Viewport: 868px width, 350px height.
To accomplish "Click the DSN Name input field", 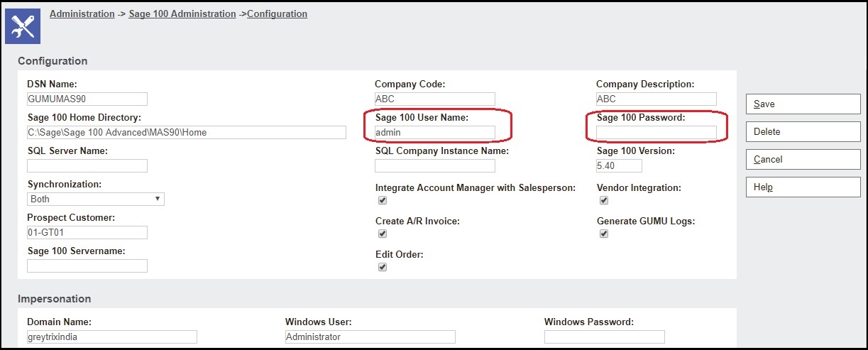I will (87, 99).
